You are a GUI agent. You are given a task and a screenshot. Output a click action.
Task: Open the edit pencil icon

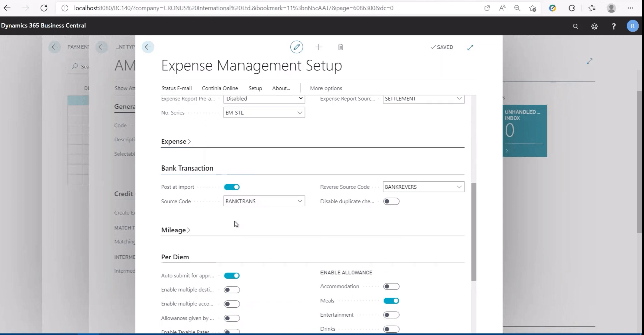coord(296,47)
